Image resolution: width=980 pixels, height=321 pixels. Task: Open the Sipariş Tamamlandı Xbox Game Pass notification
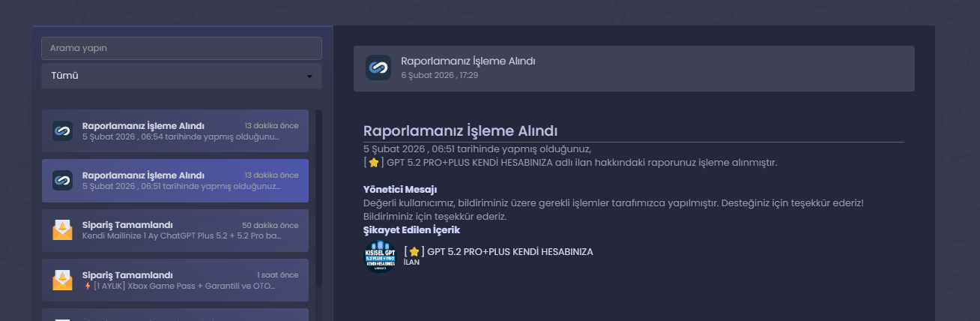pyautogui.click(x=175, y=280)
